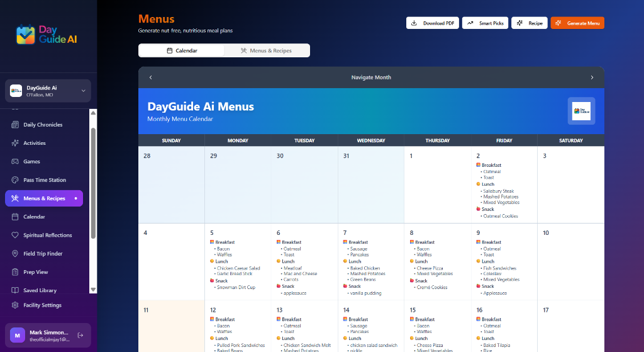Image resolution: width=644 pixels, height=352 pixels.
Task: Click Navigate Month header label
Action: coord(371,77)
